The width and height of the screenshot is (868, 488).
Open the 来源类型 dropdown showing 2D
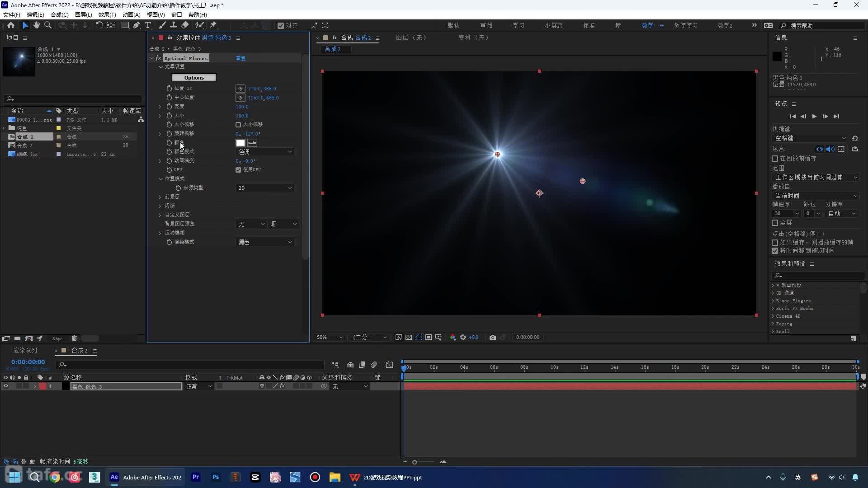[x=265, y=188]
